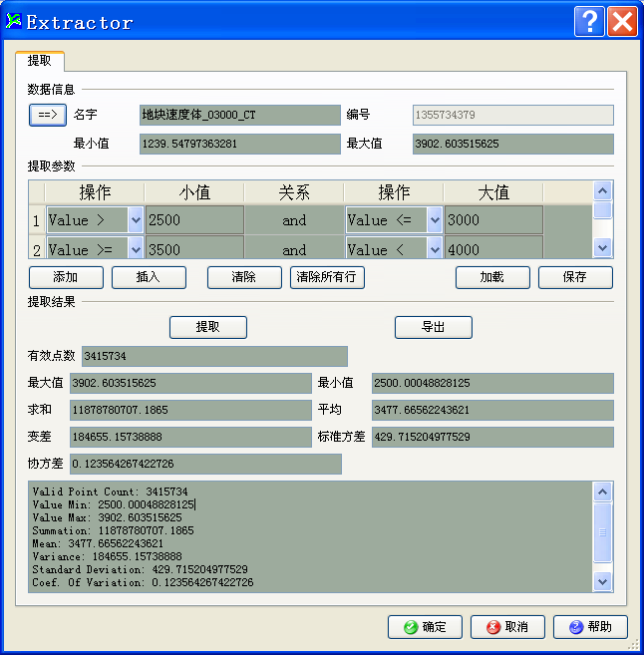Click 'Variance: 184655.15738888' log line
The width and height of the screenshot is (644, 655).
[107, 556]
